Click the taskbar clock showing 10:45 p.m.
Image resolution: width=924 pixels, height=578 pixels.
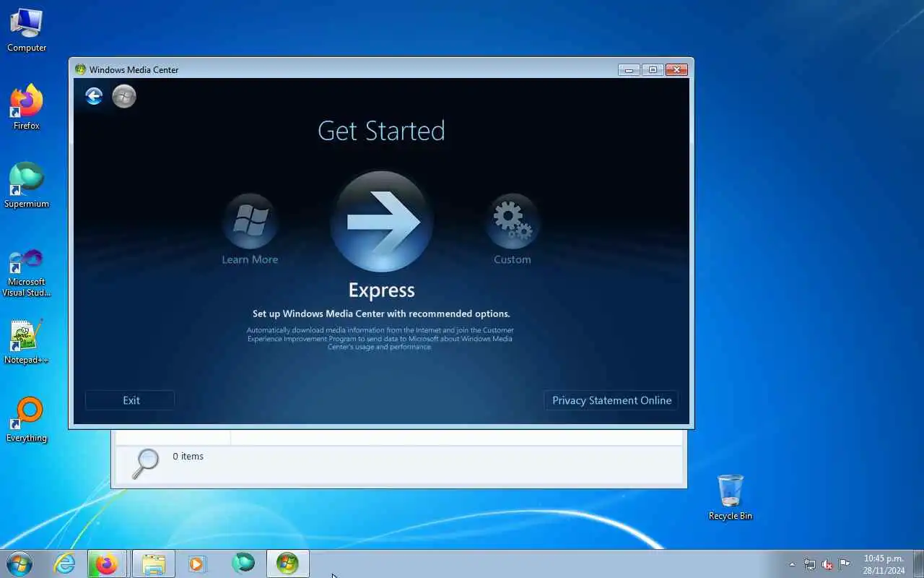884,564
